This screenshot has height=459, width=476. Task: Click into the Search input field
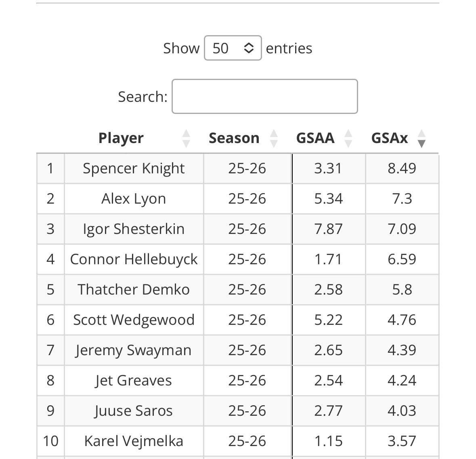coord(264,97)
